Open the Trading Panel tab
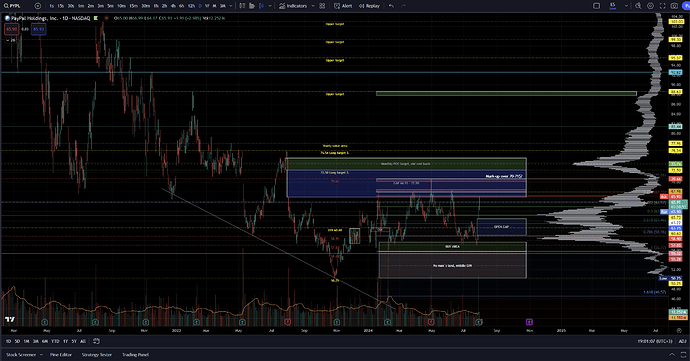This screenshot has width=690, height=361. (x=136, y=354)
